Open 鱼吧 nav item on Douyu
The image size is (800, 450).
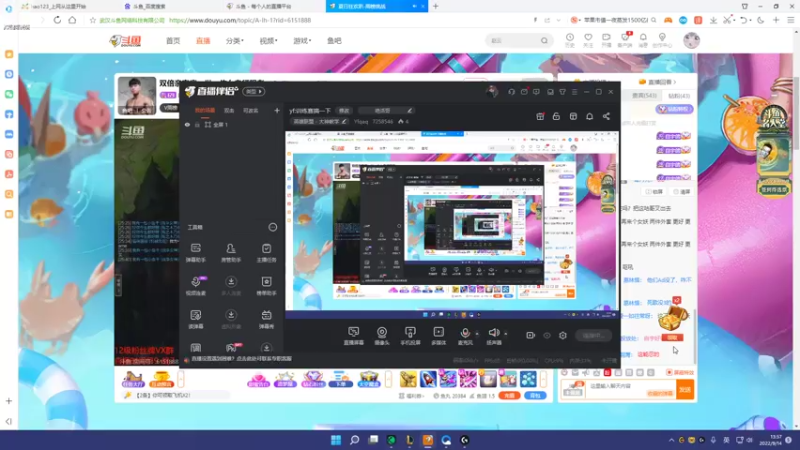point(334,40)
